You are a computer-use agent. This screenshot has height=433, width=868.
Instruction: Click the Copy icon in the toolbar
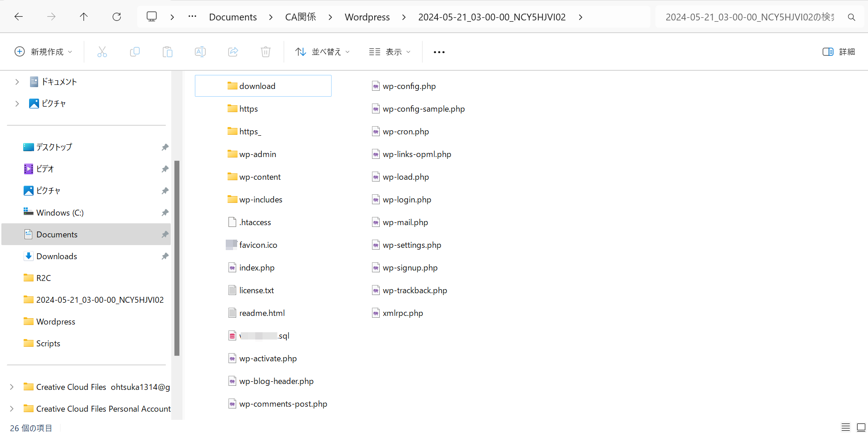134,52
